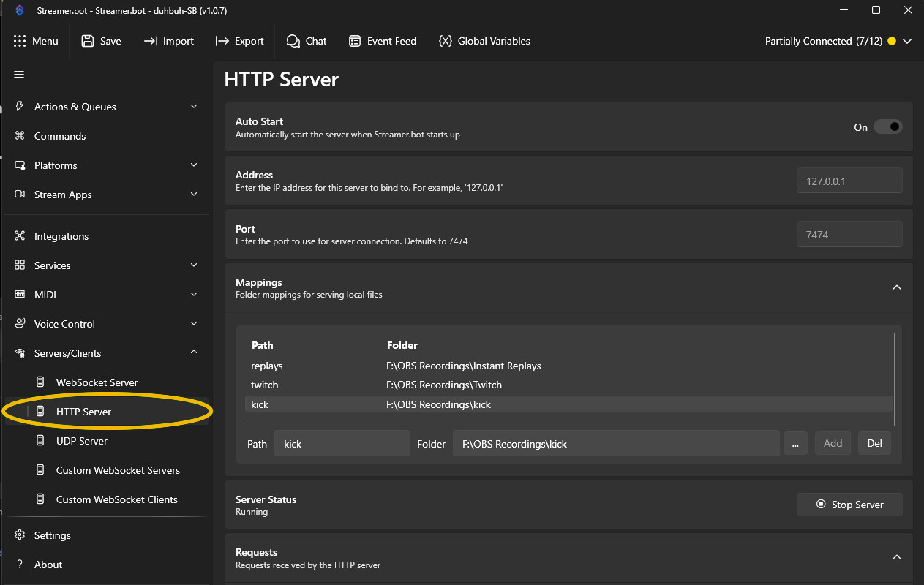This screenshot has width=924, height=585.
Task: Click the Port input field
Action: [x=849, y=235]
